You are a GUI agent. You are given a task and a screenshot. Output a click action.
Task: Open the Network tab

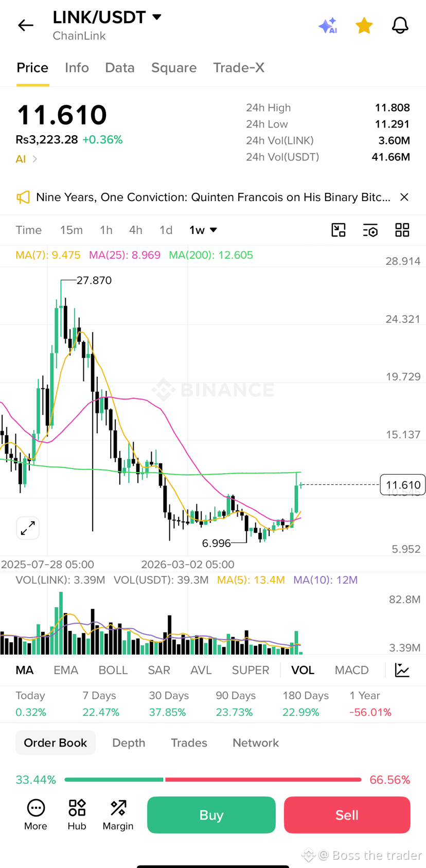[x=256, y=743]
